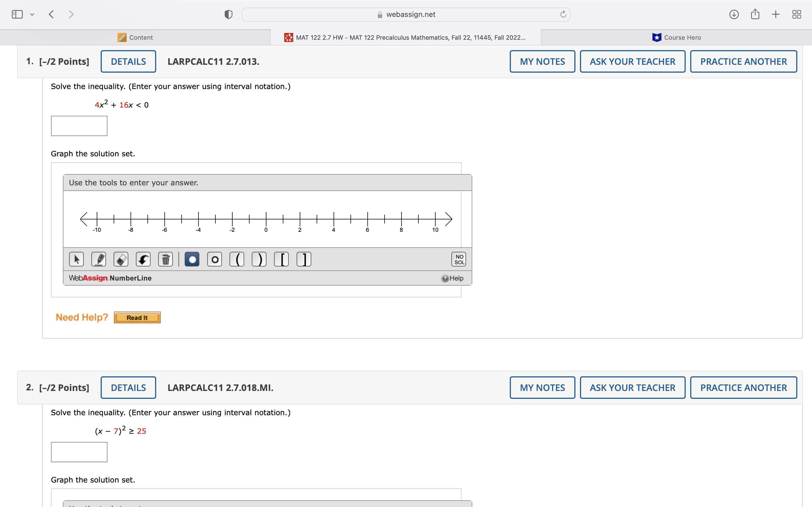This screenshot has width=812, height=507.
Task: Open the Safari sidebar dropdown chevron
Action: point(32,14)
